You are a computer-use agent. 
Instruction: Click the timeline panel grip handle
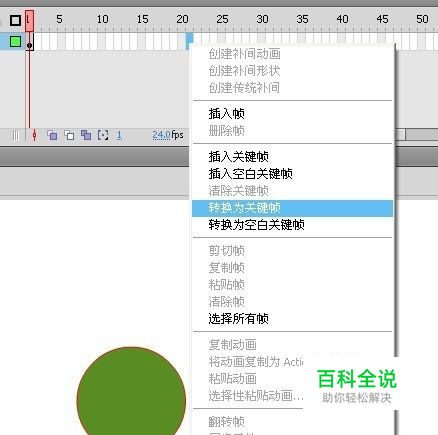(15, 135)
